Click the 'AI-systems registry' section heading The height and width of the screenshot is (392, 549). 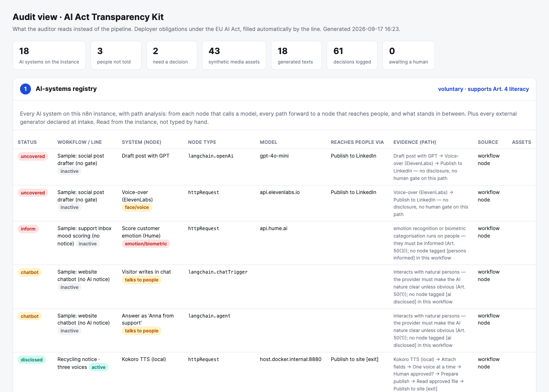[66, 89]
